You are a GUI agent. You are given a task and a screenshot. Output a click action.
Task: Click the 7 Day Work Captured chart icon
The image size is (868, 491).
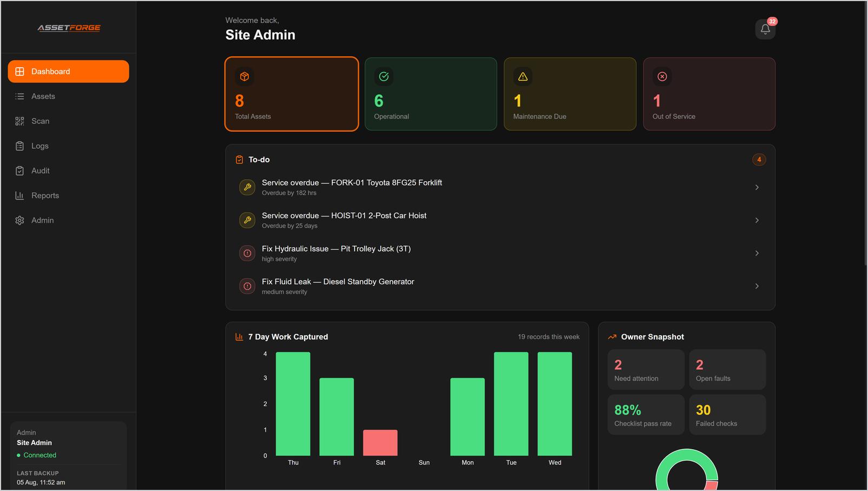tap(239, 337)
